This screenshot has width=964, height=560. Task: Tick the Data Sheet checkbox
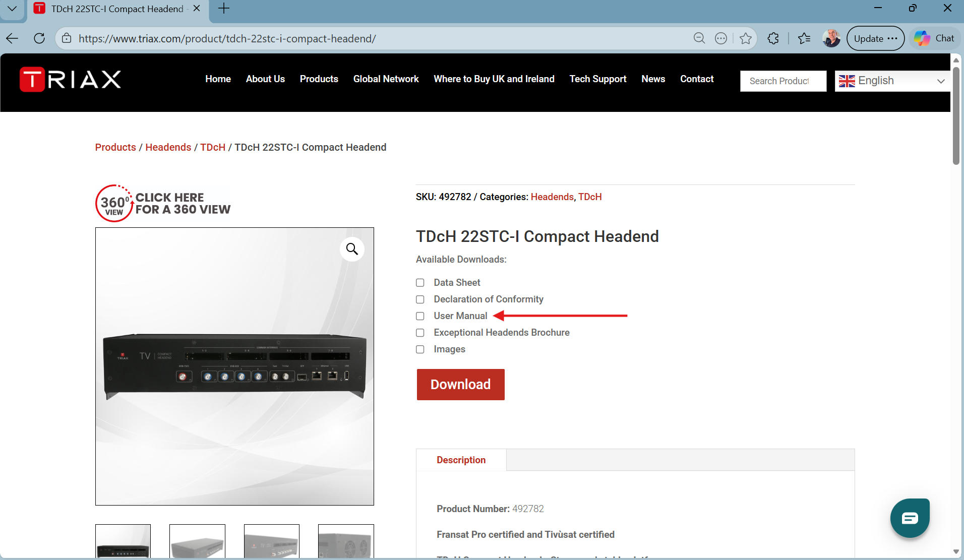pos(420,283)
